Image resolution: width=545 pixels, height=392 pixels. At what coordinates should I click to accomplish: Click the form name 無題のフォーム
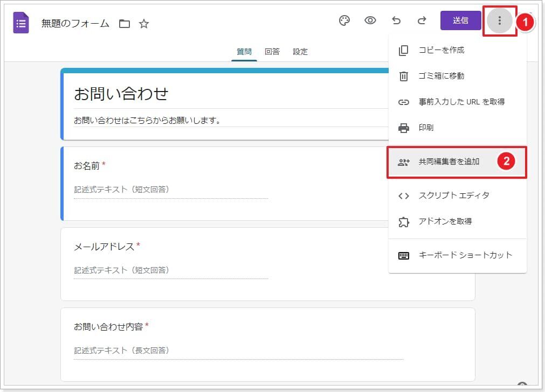coord(75,24)
